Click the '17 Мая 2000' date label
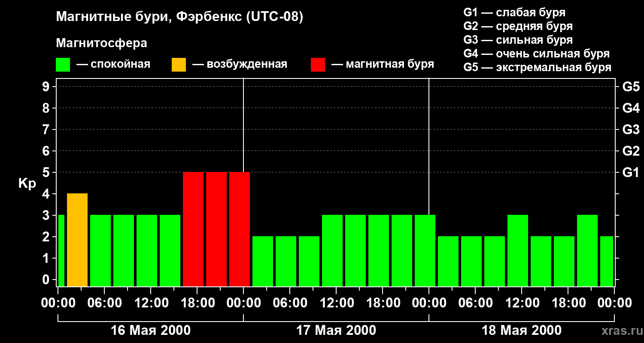This screenshot has height=343, width=644. coord(336,331)
